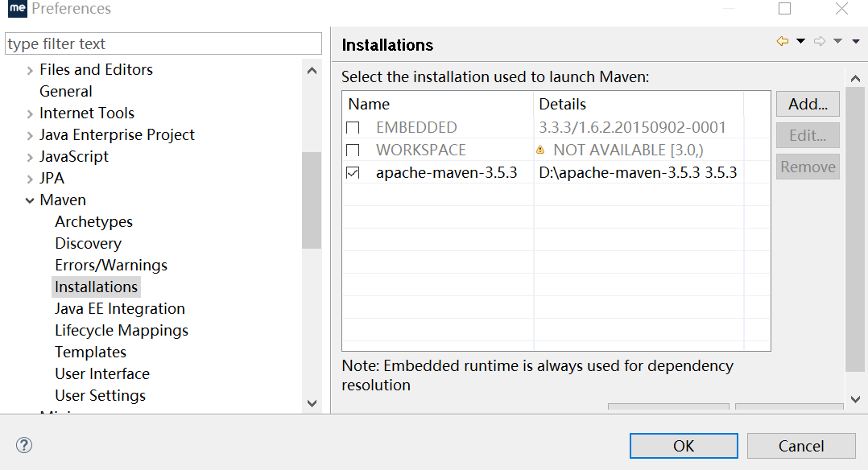Open the User Interface preference page
This screenshot has height=470, width=868.
pyautogui.click(x=101, y=373)
